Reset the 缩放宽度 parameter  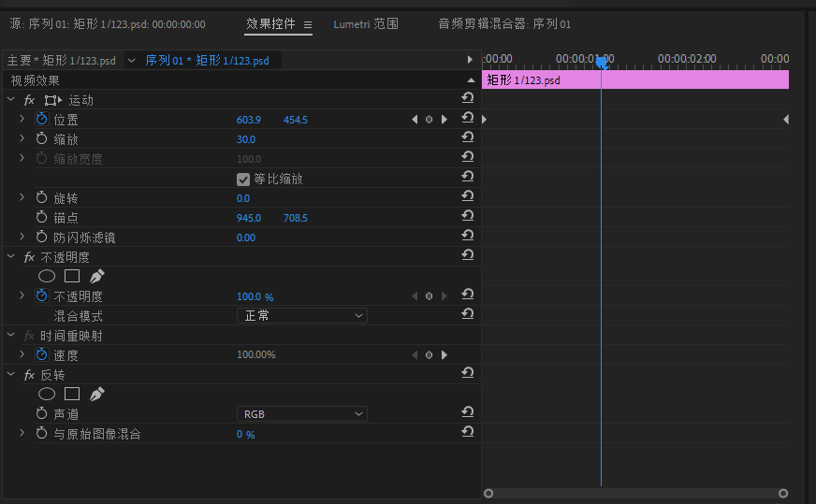point(467,156)
